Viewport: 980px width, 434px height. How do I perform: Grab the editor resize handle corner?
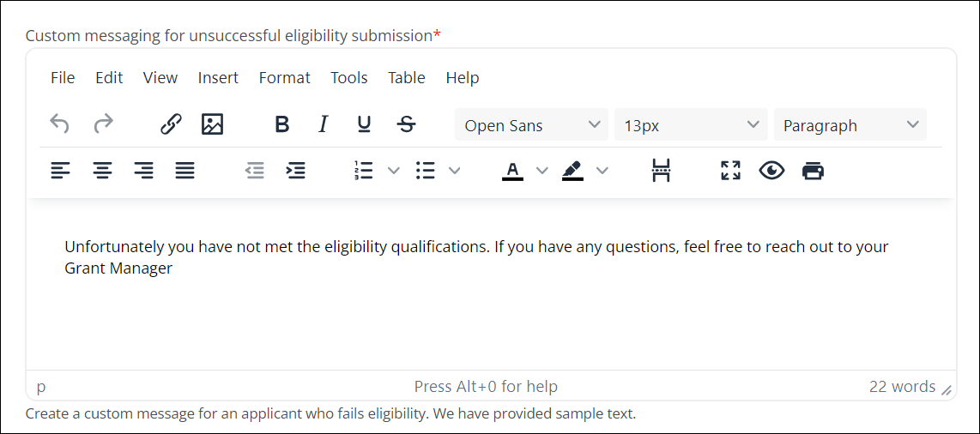947,390
